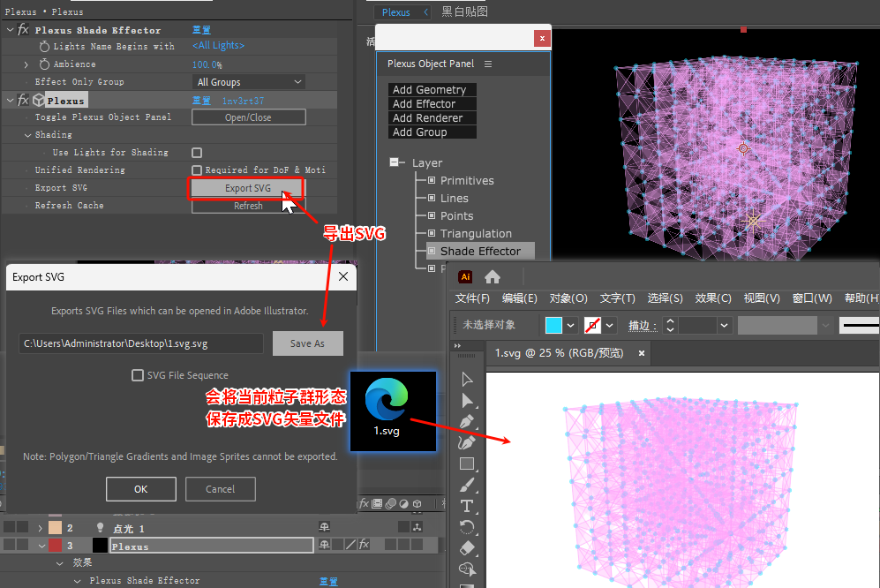This screenshot has height=588, width=880.
Task: Toggle the fx switch on Plexus layer 3
Action: point(365,544)
